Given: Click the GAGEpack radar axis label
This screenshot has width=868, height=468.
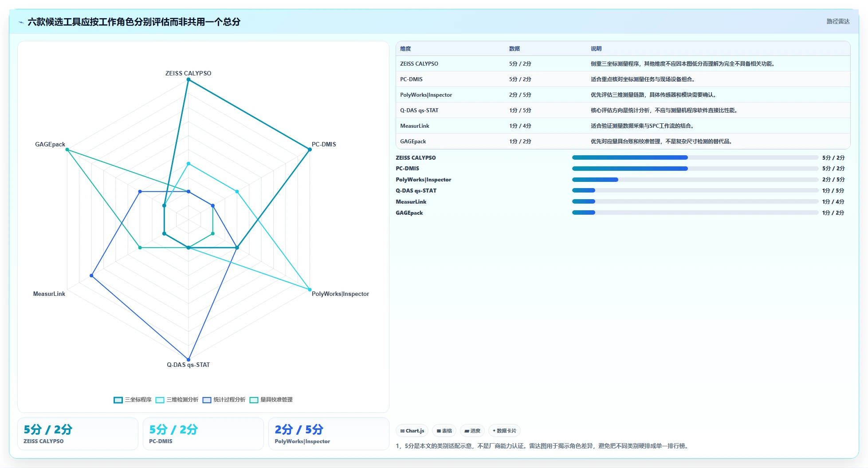Looking at the screenshot, I should click(x=50, y=144).
